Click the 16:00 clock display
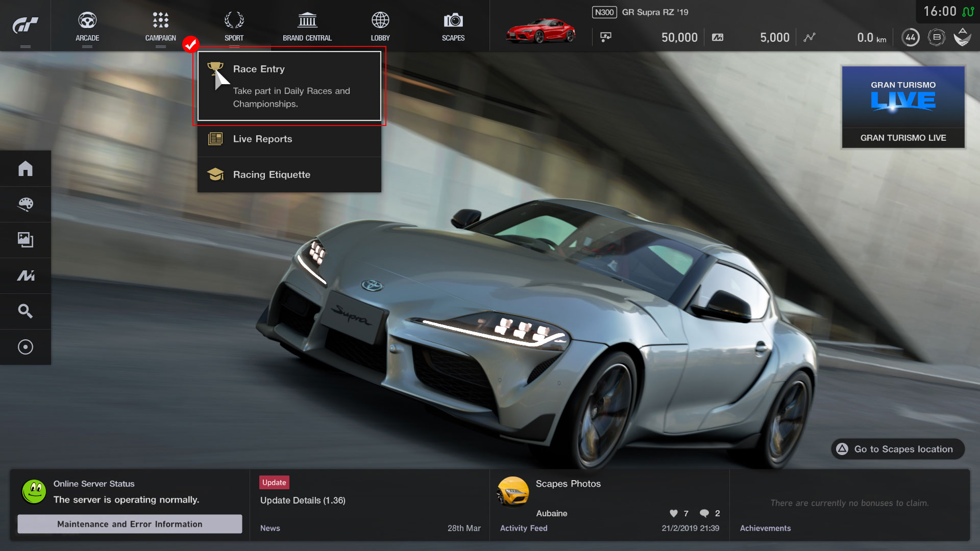Viewport: 980px width, 551px height. click(940, 11)
